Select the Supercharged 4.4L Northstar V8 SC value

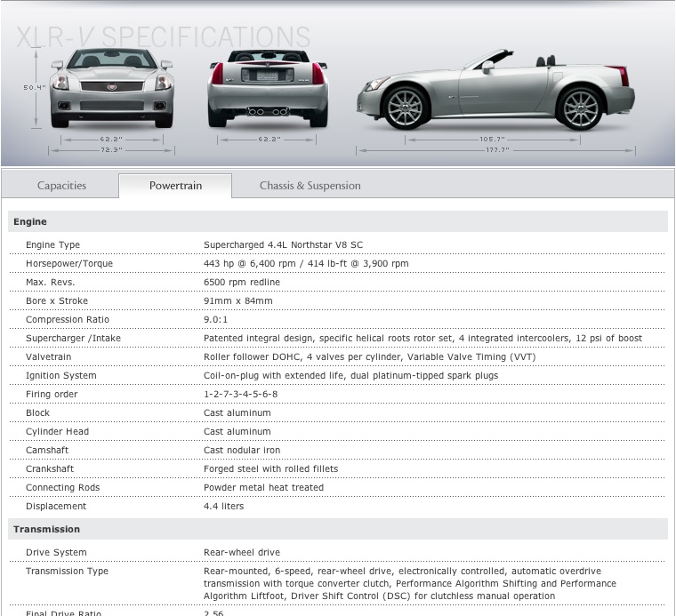283,244
